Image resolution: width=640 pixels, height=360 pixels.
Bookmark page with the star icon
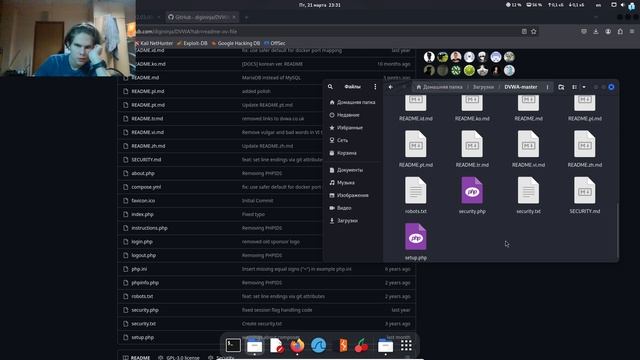[533, 31]
